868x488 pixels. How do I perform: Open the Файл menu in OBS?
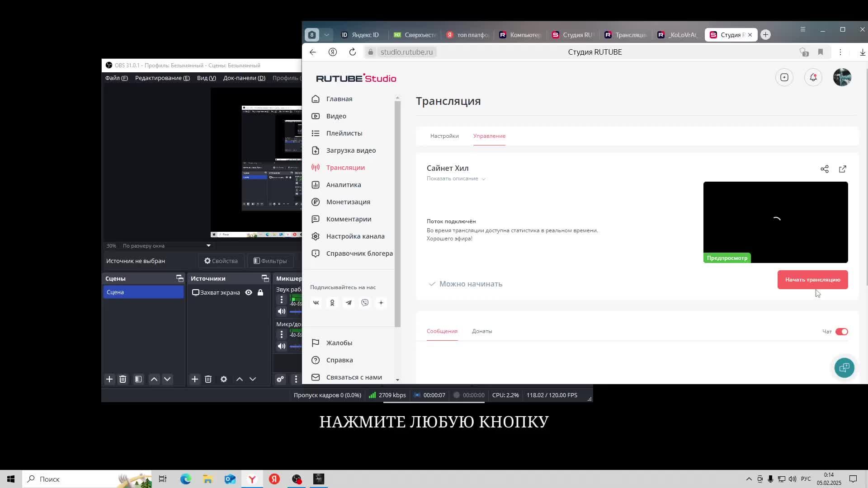click(116, 78)
